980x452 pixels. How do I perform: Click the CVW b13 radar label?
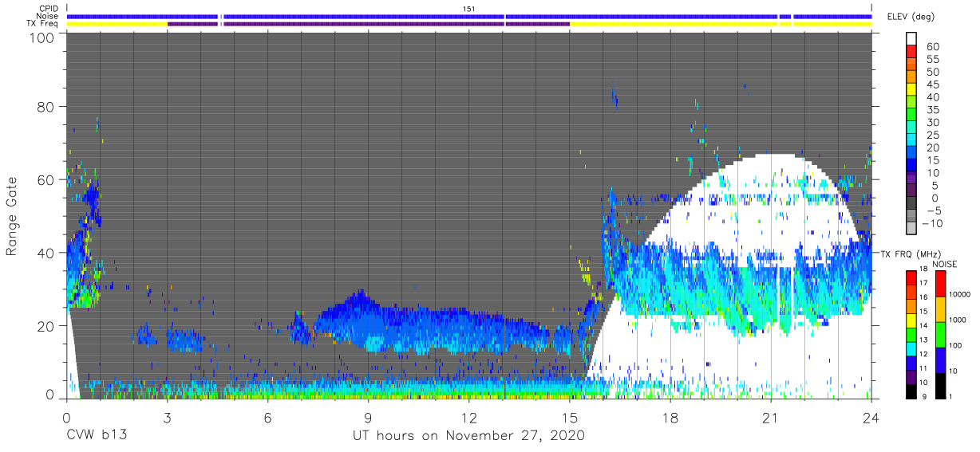tap(96, 435)
